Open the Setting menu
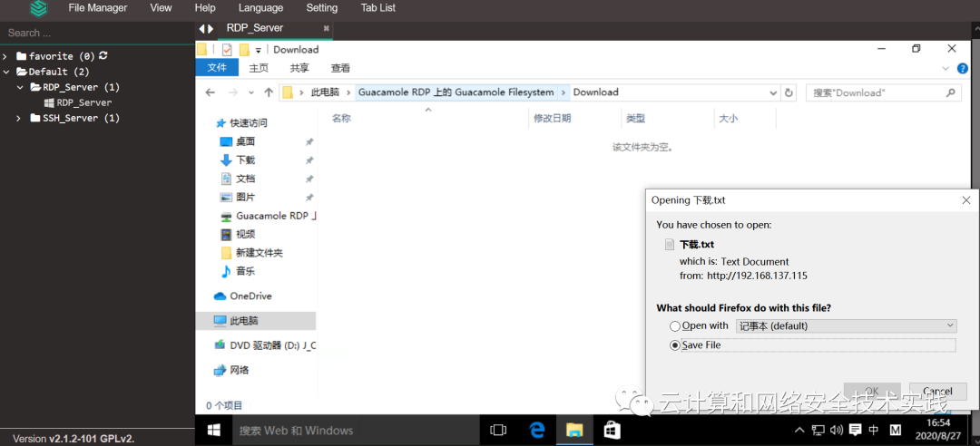The height and width of the screenshot is (446, 980). (x=322, y=8)
